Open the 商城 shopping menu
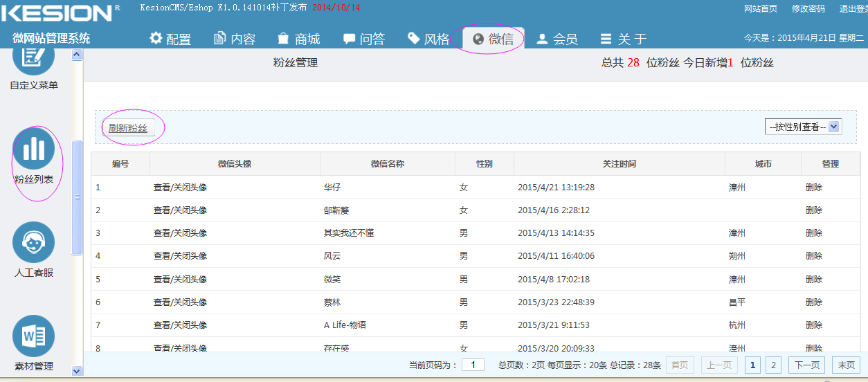This screenshot has width=868, height=382. tap(299, 39)
